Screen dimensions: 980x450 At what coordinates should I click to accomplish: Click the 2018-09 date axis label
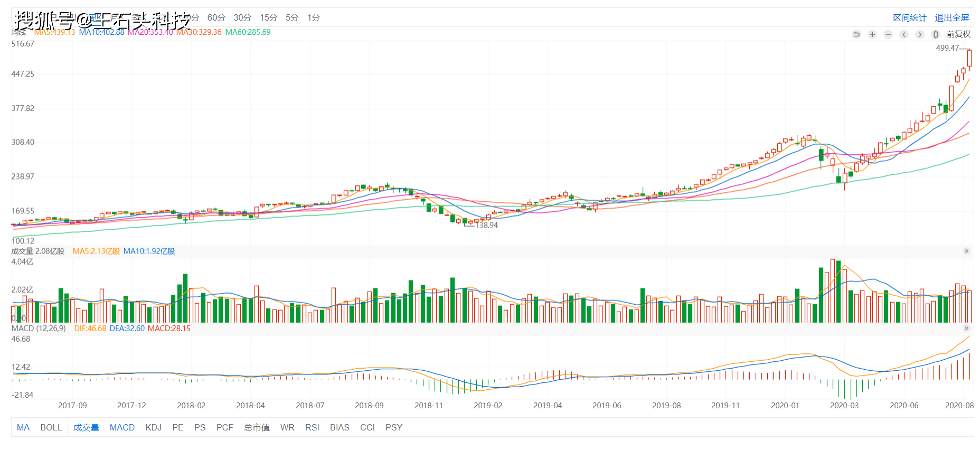(369, 406)
